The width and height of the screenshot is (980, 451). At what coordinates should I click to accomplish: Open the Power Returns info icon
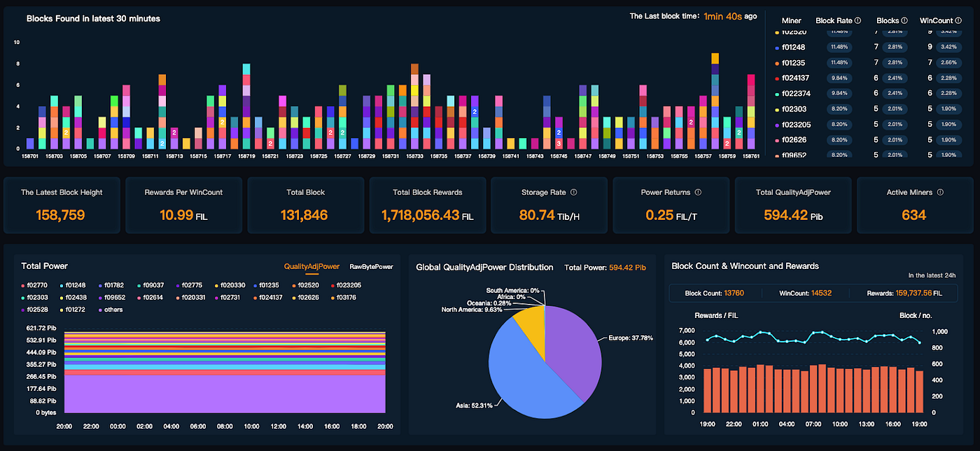[x=697, y=192]
